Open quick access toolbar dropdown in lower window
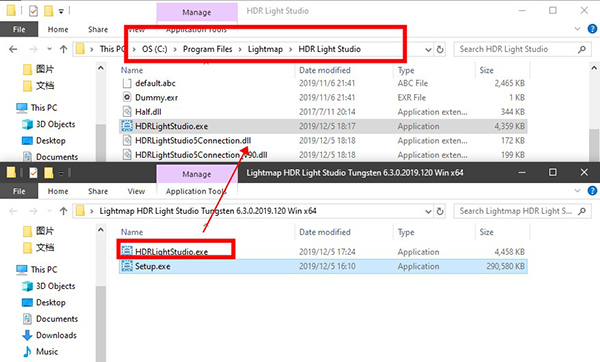Image resolution: width=600 pixels, height=362 pixels. tap(61, 173)
